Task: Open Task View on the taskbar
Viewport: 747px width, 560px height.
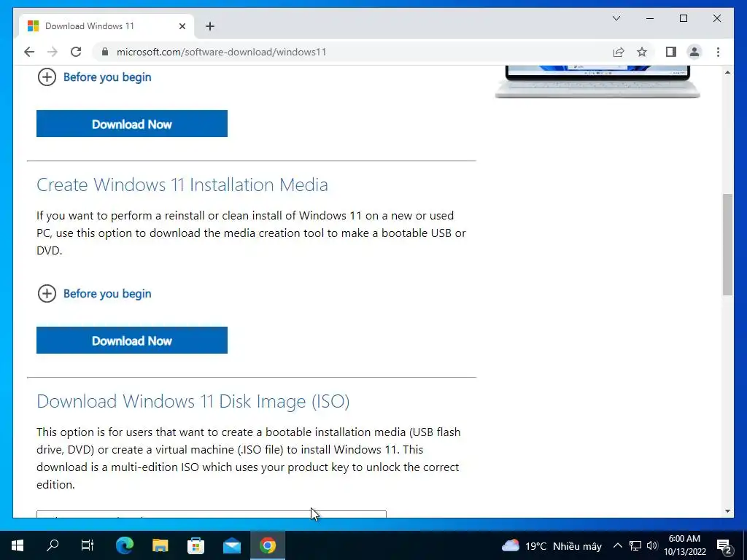Action: 88,545
